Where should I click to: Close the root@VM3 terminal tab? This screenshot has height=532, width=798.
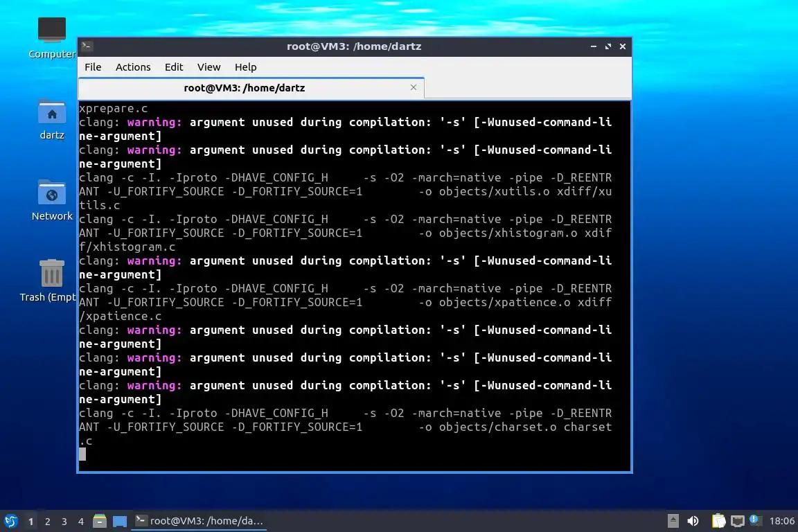[x=414, y=87]
